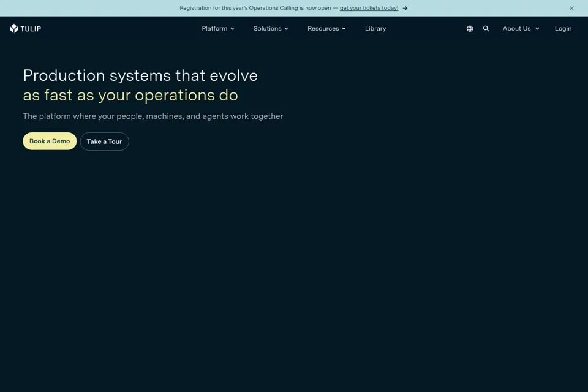Expand the About Us menu

521,29
